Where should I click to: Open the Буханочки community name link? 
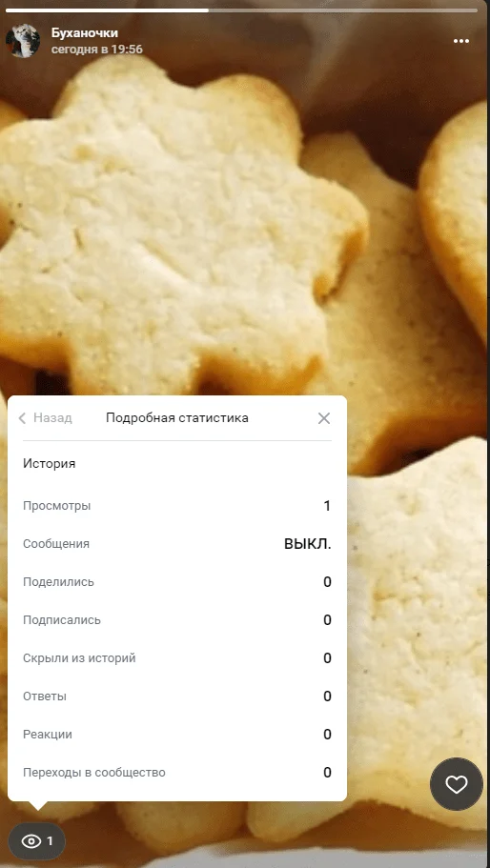point(85,33)
